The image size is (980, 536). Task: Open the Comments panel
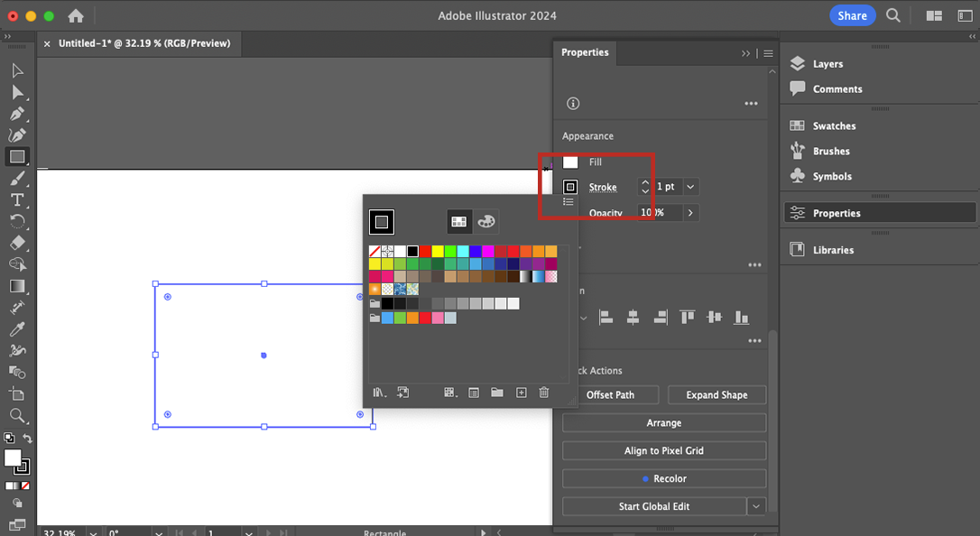[x=837, y=89]
